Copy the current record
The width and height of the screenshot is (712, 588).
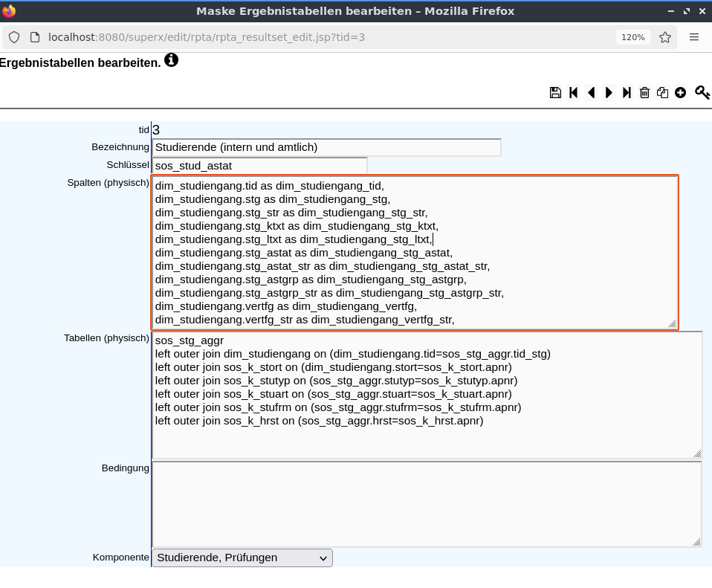[662, 93]
